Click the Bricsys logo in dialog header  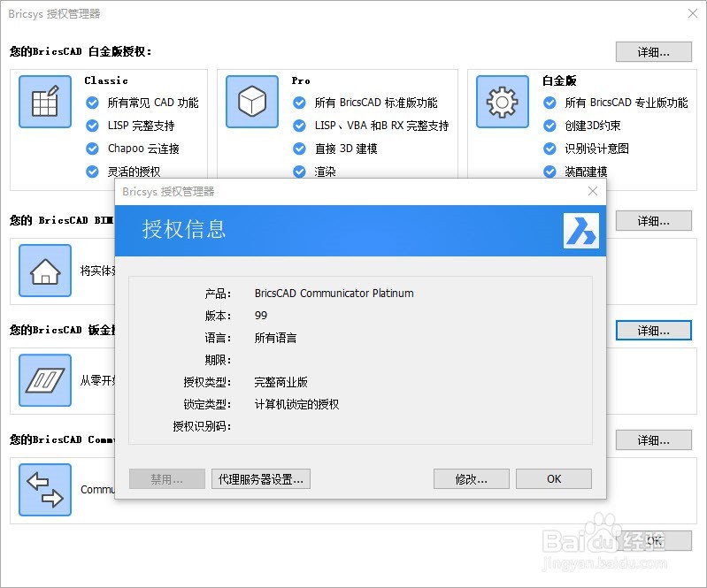(x=581, y=231)
